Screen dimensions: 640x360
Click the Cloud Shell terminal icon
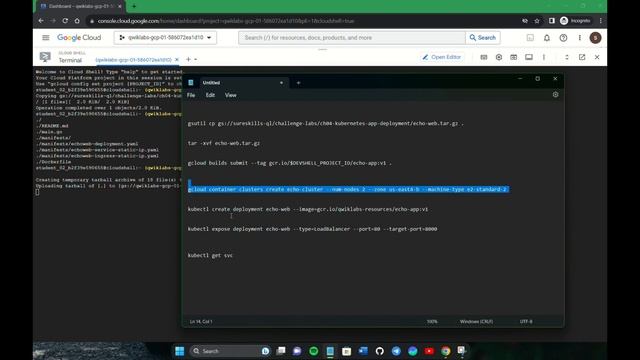pyautogui.click(x=45, y=57)
